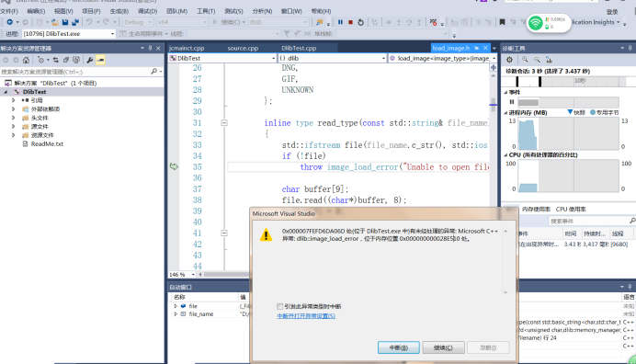636x364 pixels.
Task: Click the gear settings icon in diagnostic tools
Action: [509, 60]
